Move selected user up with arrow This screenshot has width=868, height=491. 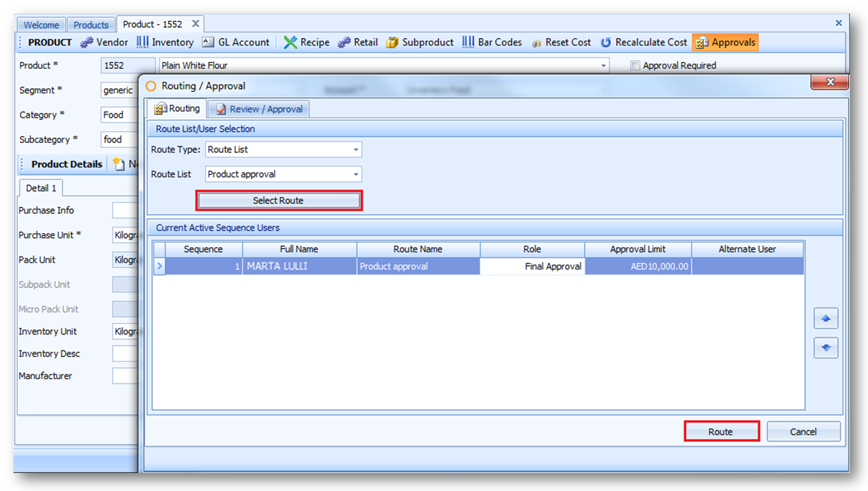pyautogui.click(x=825, y=318)
